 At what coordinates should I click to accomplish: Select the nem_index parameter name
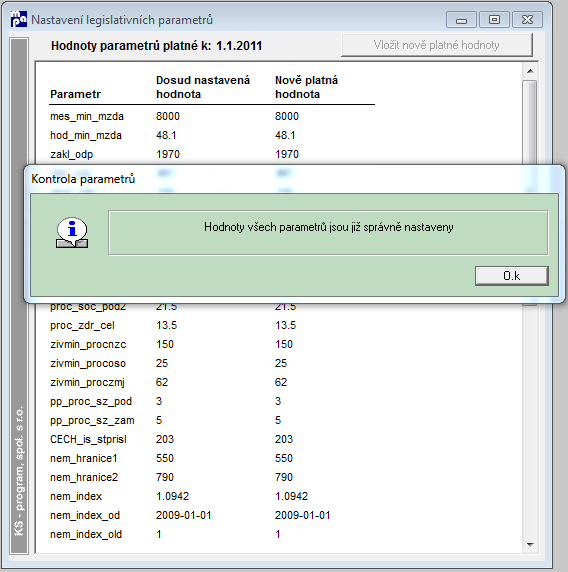click(76, 496)
